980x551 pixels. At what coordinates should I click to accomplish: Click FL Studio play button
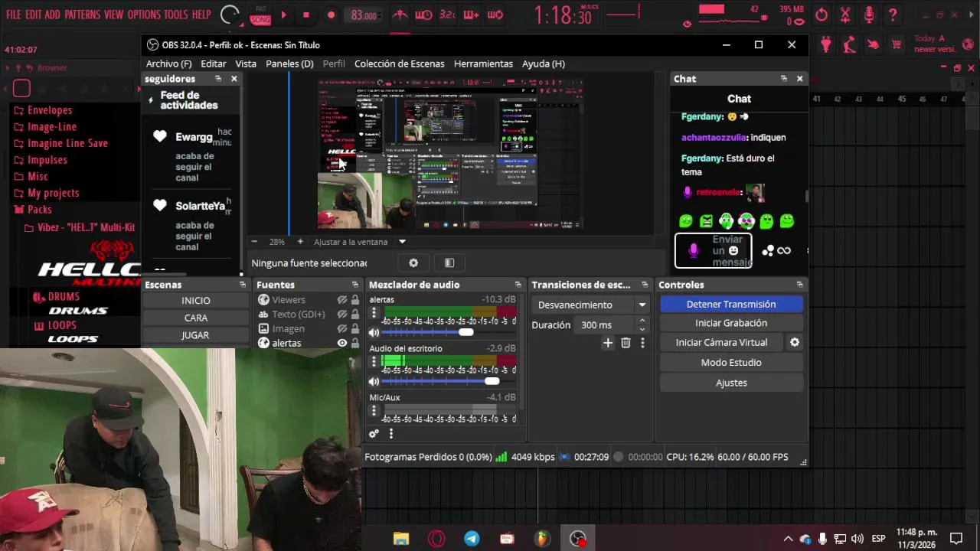coord(283,15)
